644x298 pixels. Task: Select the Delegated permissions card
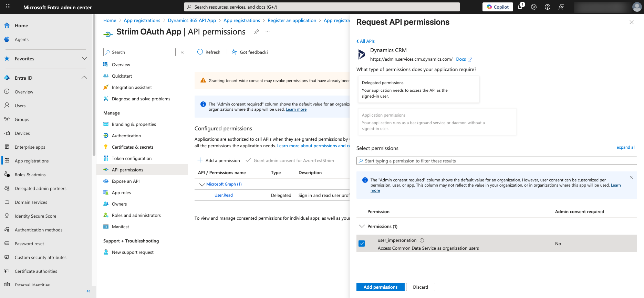pyautogui.click(x=418, y=89)
